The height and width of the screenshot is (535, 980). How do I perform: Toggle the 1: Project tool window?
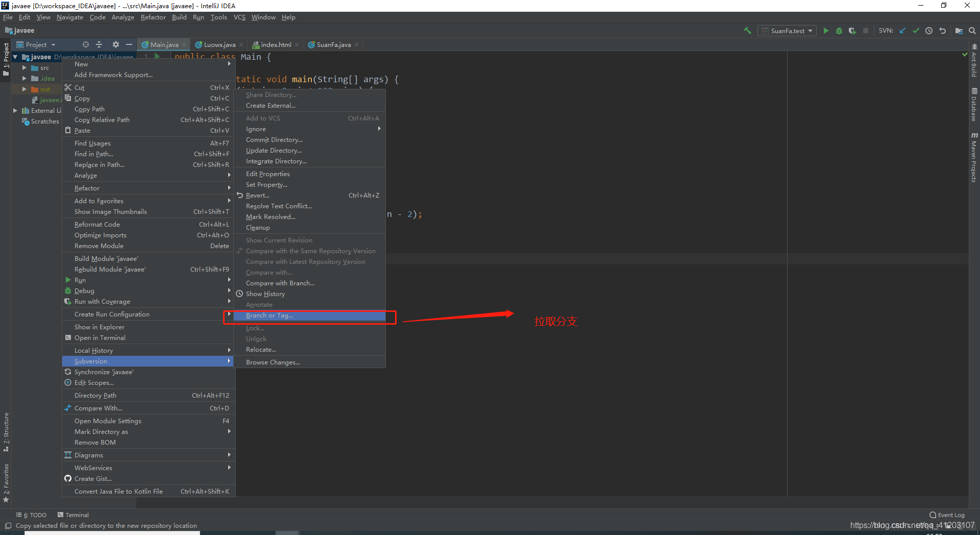point(6,60)
